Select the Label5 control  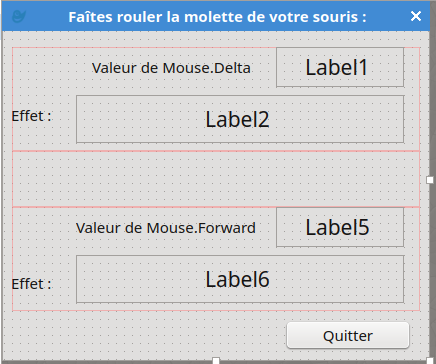(340, 227)
